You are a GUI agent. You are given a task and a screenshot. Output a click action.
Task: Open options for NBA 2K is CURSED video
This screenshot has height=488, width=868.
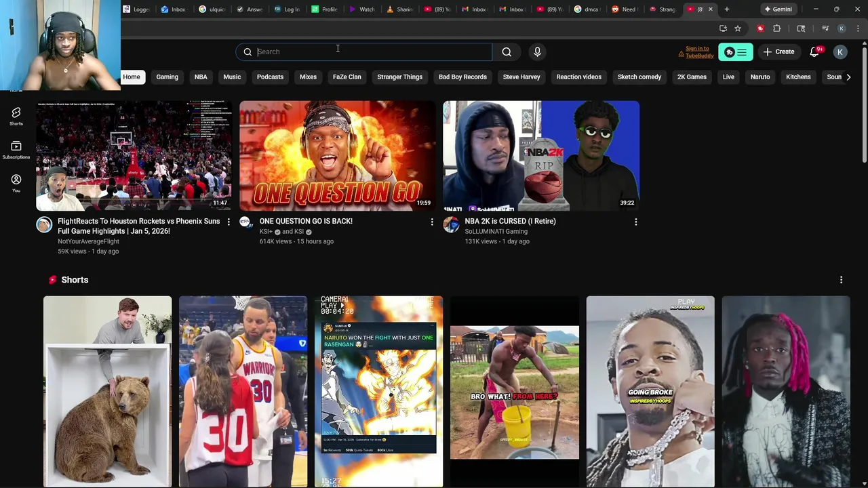coord(635,222)
